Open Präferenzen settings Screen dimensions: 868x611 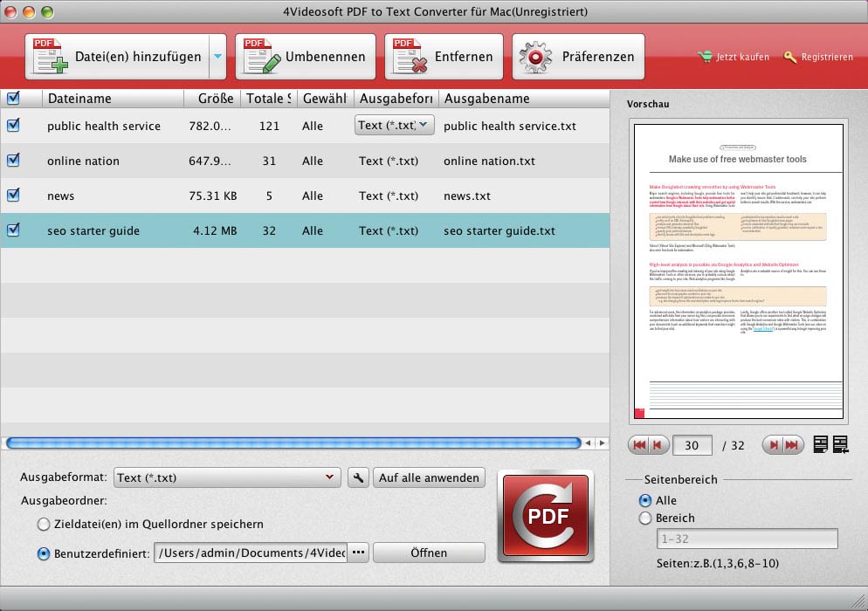point(578,57)
